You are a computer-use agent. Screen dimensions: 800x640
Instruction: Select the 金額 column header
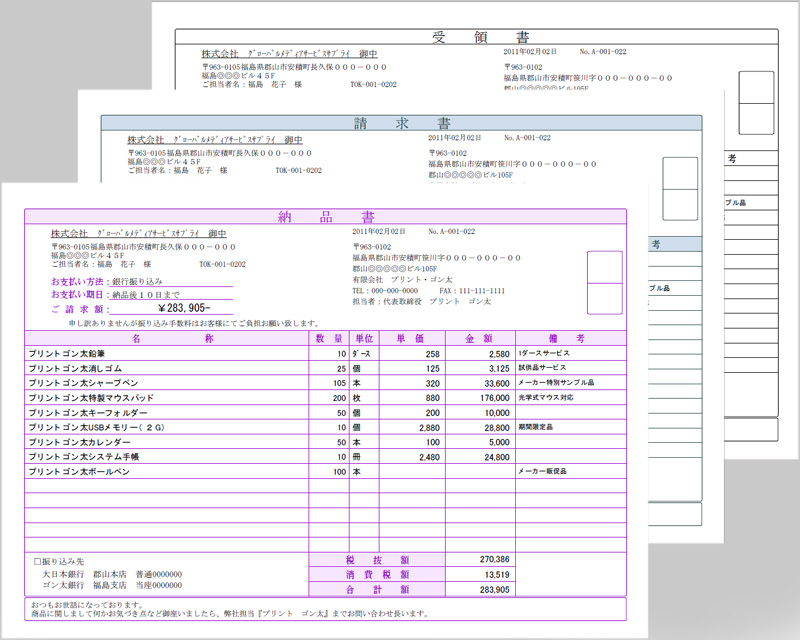[x=479, y=338]
